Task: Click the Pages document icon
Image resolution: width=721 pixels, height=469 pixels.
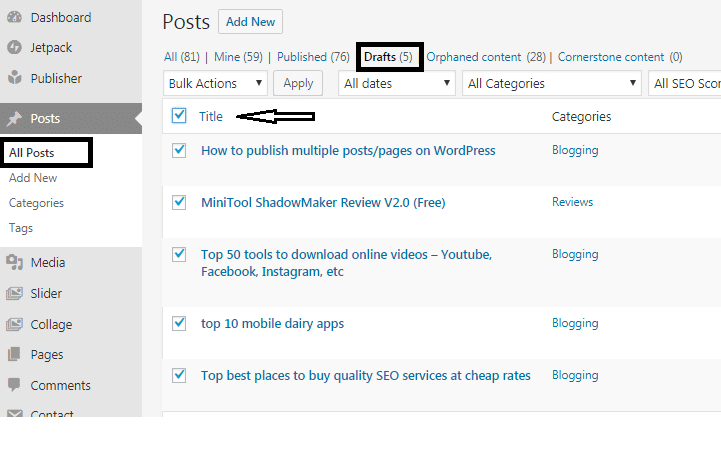Action: tap(14, 355)
